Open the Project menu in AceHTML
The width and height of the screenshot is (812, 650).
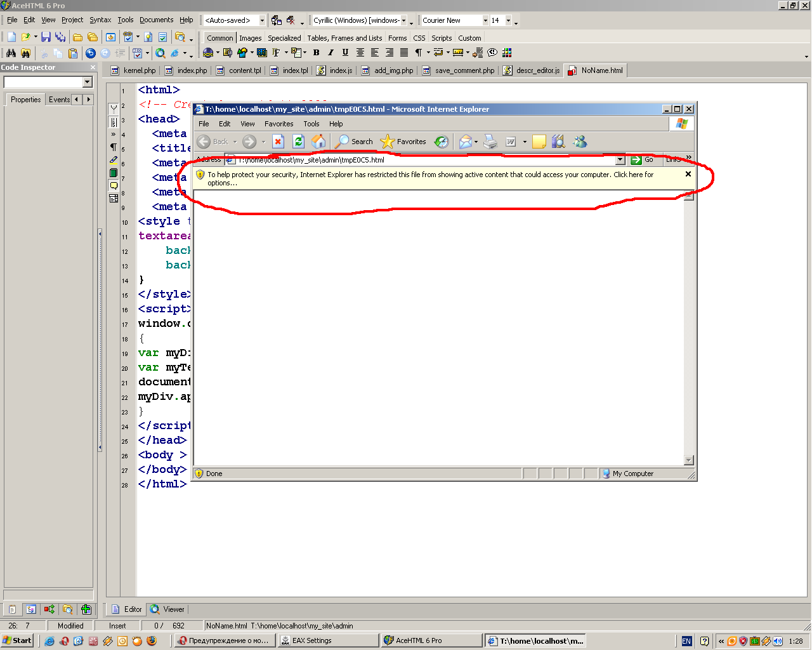tap(72, 20)
